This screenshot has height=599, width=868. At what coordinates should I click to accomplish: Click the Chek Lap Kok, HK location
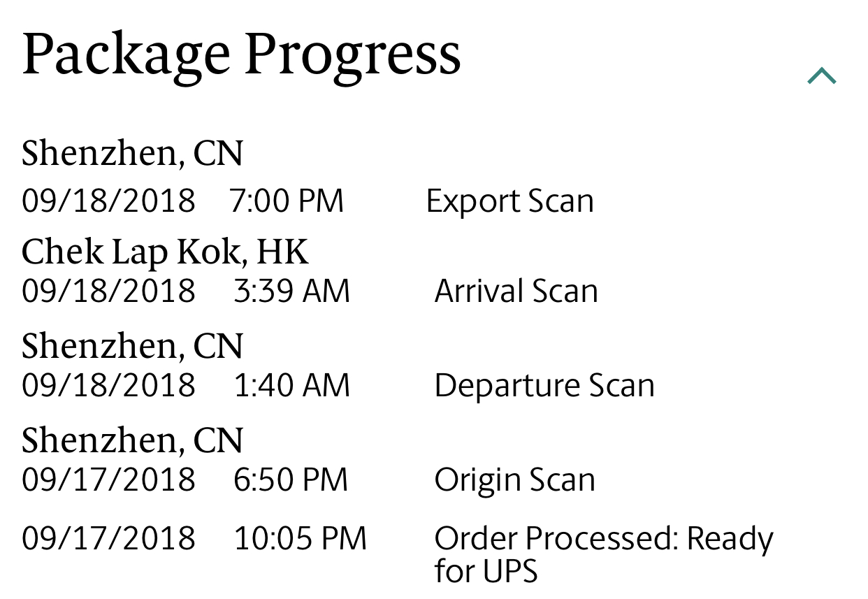tap(164, 252)
